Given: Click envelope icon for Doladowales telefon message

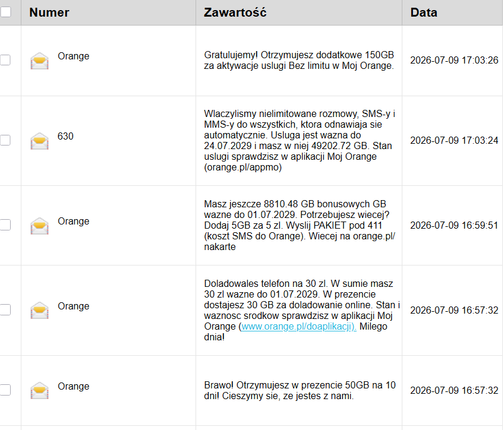Looking at the screenshot, I should (x=40, y=310).
